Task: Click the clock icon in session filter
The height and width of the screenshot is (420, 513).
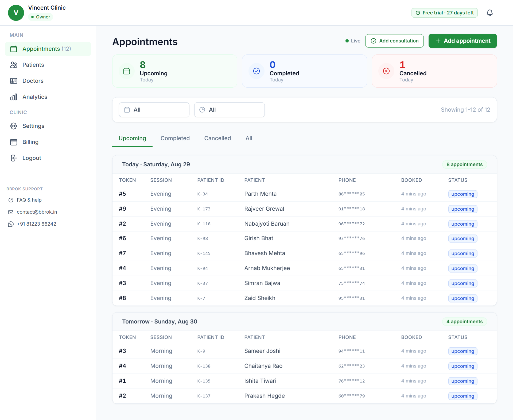Action: 202,110
